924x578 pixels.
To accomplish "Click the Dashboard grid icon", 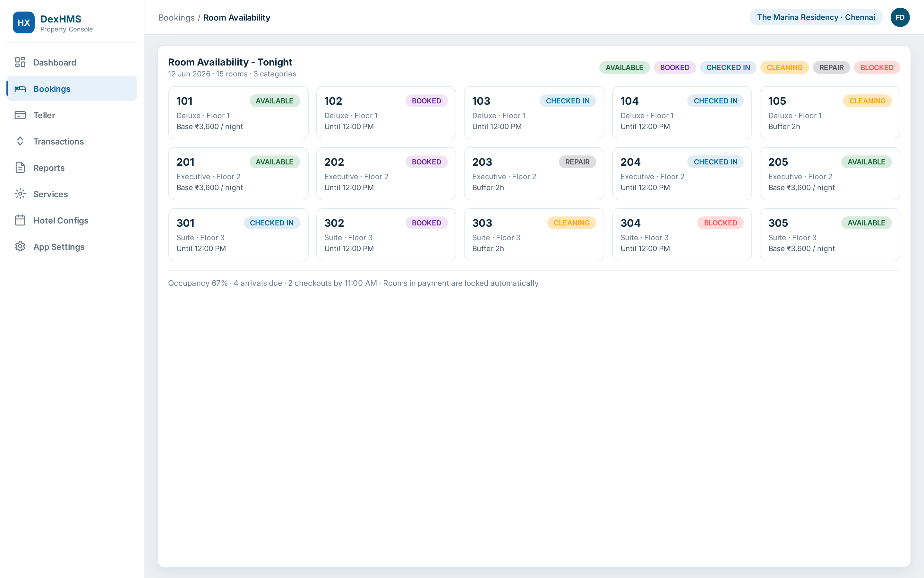I will [20, 62].
